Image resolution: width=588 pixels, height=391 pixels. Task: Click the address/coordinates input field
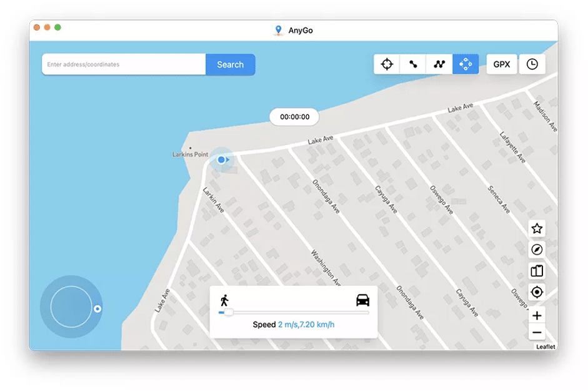(x=122, y=64)
